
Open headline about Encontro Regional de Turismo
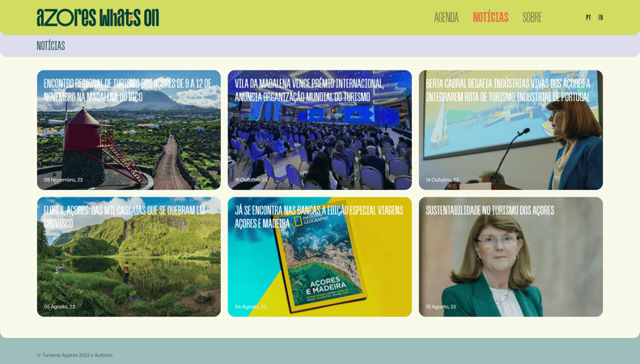click(128, 90)
